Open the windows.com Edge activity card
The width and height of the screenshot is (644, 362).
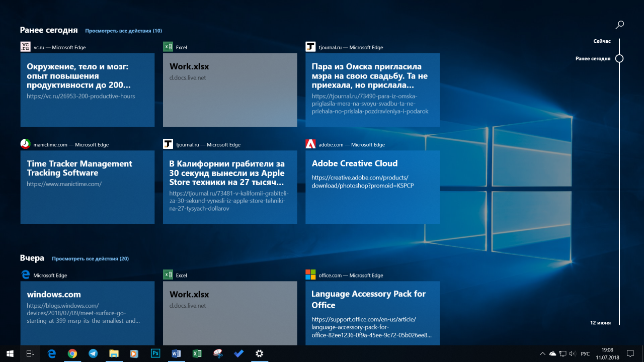point(88,313)
